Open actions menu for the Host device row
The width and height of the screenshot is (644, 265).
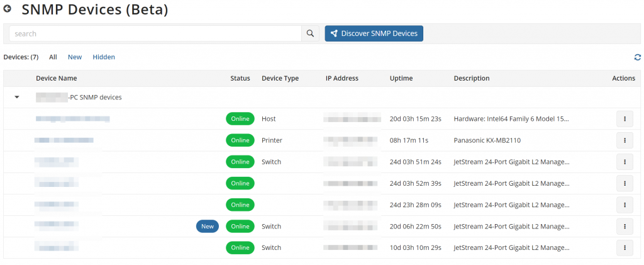[625, 119]
